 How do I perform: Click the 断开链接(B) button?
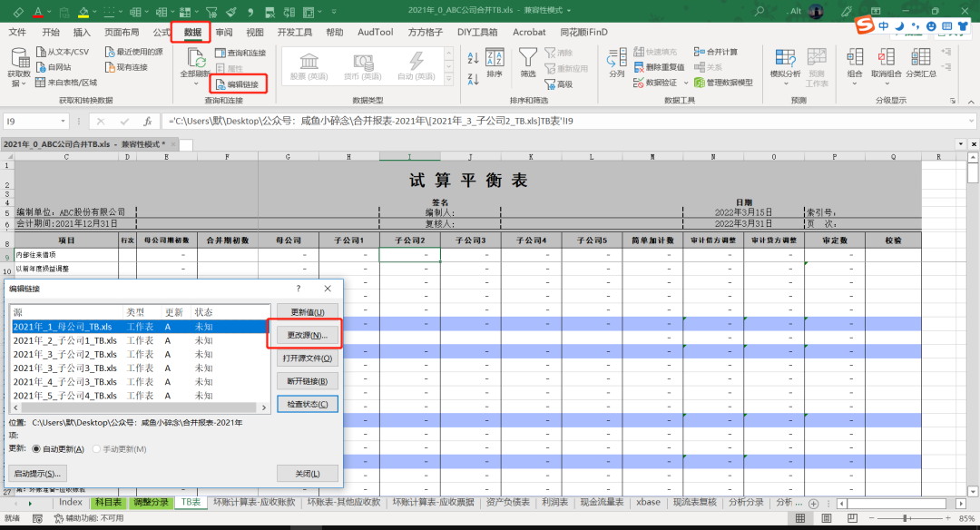(x=308, y=381)
